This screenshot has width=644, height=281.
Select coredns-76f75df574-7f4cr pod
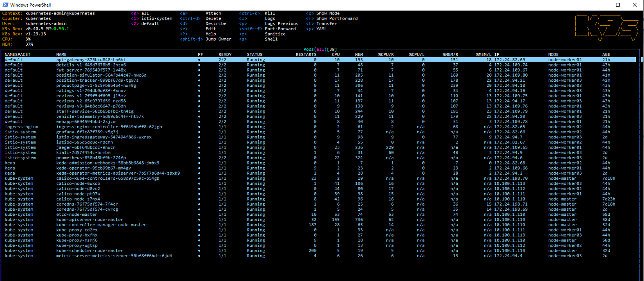point(87,204)
